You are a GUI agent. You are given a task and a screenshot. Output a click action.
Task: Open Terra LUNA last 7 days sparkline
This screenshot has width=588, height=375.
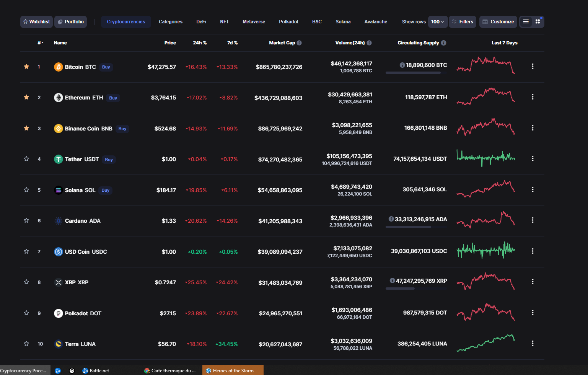click(486, 342)
